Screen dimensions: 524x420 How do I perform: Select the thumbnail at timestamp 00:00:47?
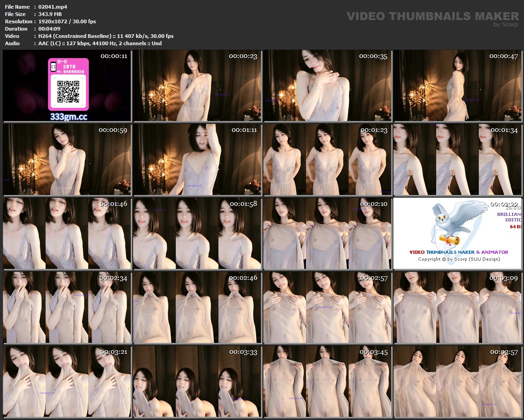coord(457,86)
